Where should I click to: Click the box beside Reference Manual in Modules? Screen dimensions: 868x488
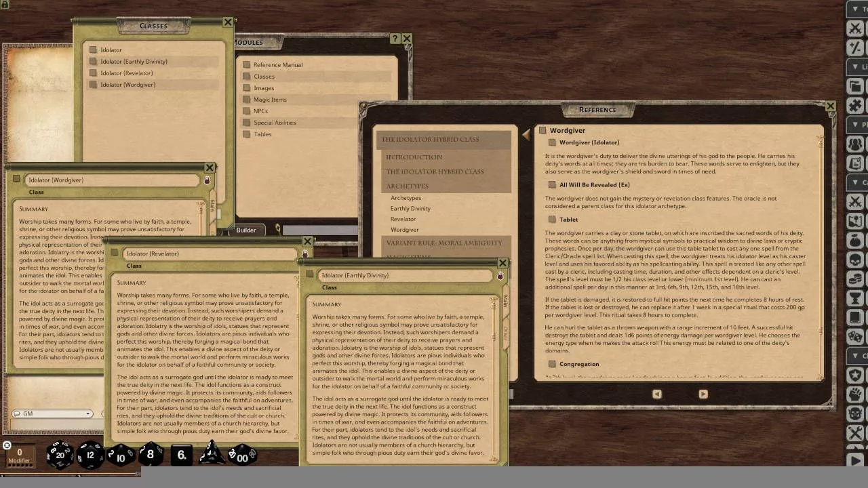pos(247,64)
